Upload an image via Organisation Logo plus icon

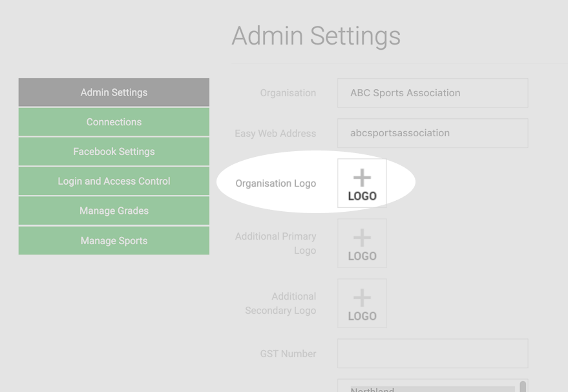click(362, 183)
